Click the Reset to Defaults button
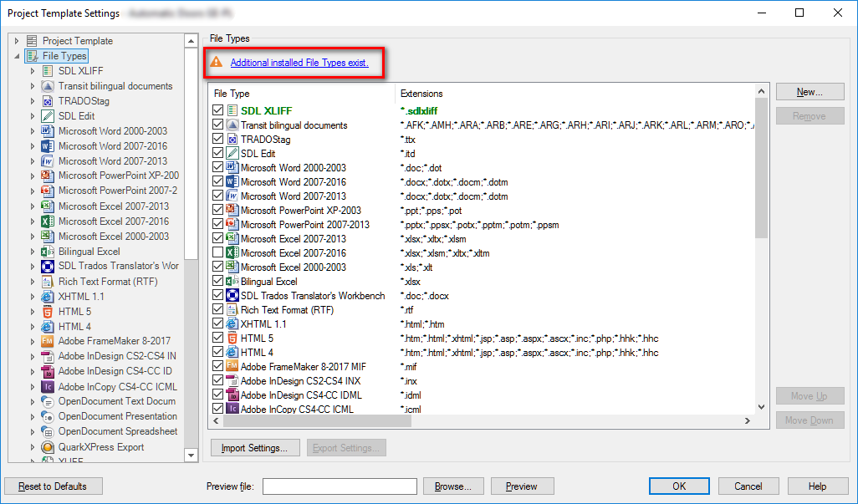Screen dimensions: 858x504 tap(53, 486)
